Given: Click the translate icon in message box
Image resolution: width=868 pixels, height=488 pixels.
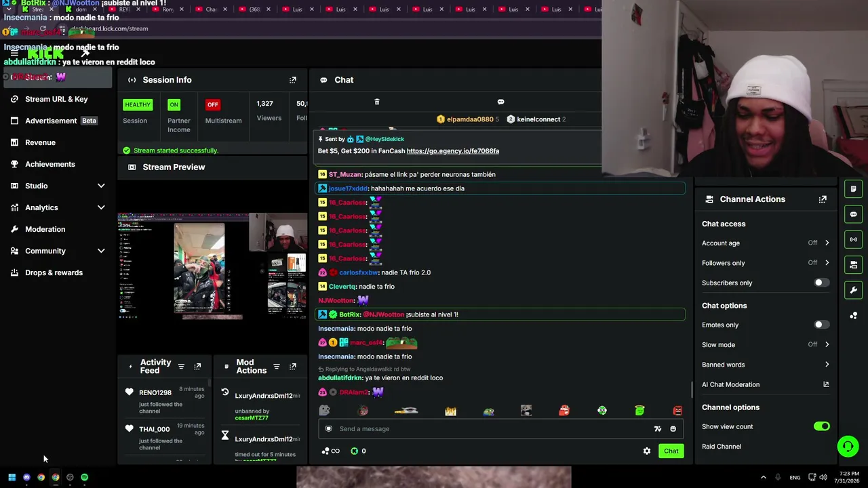Looking at the screenshot, I should click(x=657, y=428).
